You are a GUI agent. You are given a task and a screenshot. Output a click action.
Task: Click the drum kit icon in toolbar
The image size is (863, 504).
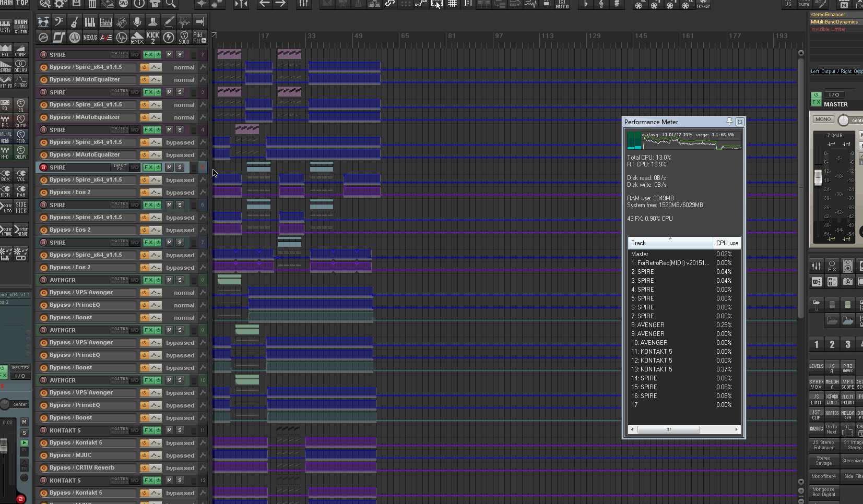click(x=43, y=22)
